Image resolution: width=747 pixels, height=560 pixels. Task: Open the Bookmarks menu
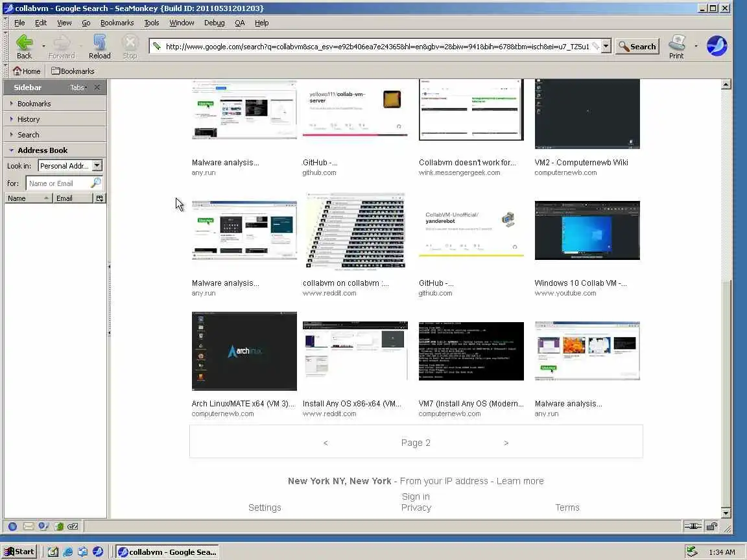pyautogui.click(x=117, y=23)
